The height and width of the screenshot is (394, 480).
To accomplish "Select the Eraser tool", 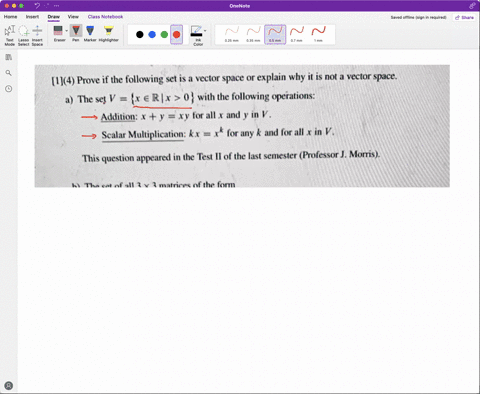I will point(58,34).
